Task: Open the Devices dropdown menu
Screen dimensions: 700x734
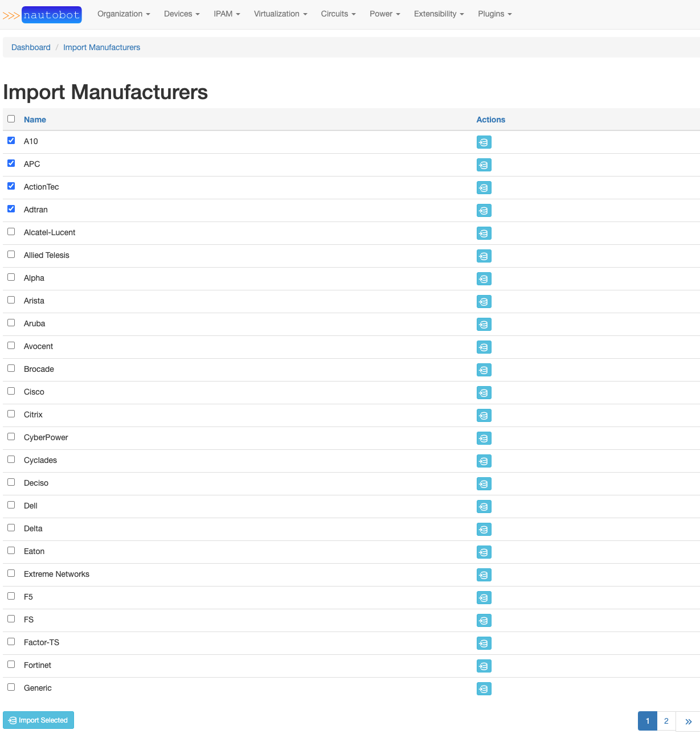Action: click(x=181, y=14)
